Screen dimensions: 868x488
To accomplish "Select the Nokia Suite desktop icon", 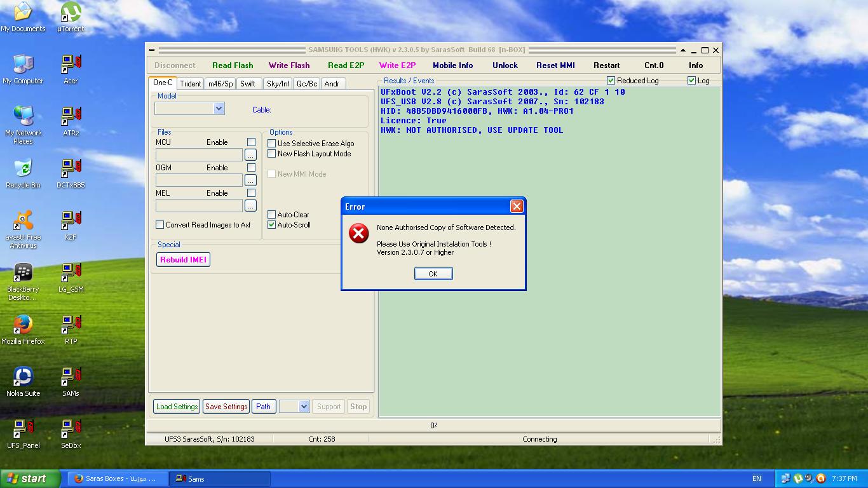I will click(x=23, y=382).
